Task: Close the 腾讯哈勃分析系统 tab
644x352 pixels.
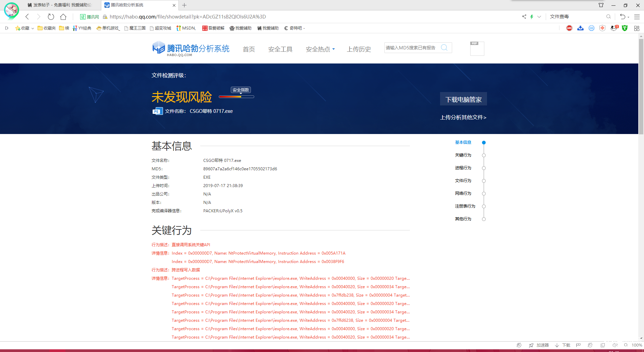Action: pyautogui.click(x=174, y=5)
